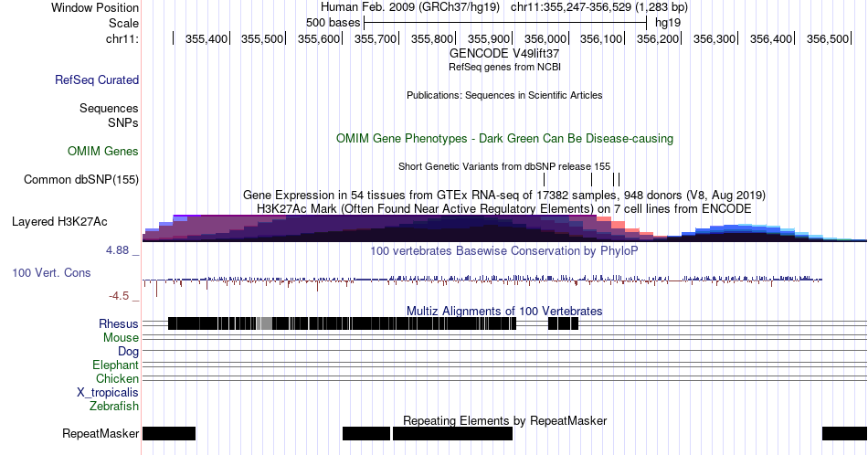This screenshot has width=868, height=455.
Task: Click the RepeatMasker track label
Action: pyautogui.click(x=101, y=433)
